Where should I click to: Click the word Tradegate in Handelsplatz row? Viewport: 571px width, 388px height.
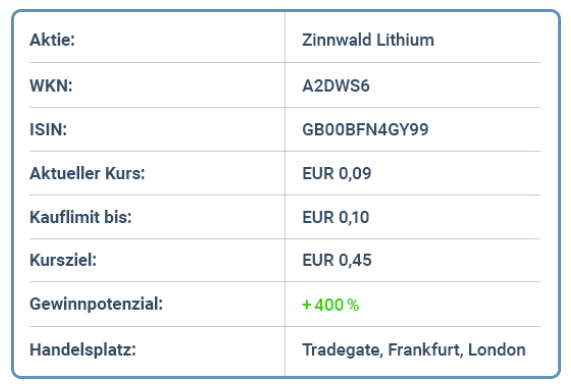point(342,350)
